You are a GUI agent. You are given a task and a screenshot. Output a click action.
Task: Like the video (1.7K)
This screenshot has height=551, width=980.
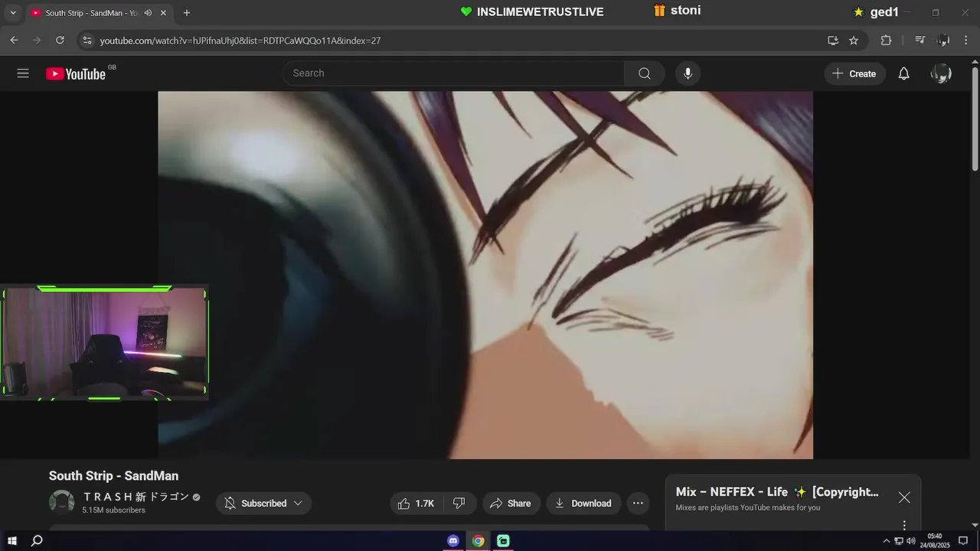click(418, 504)
